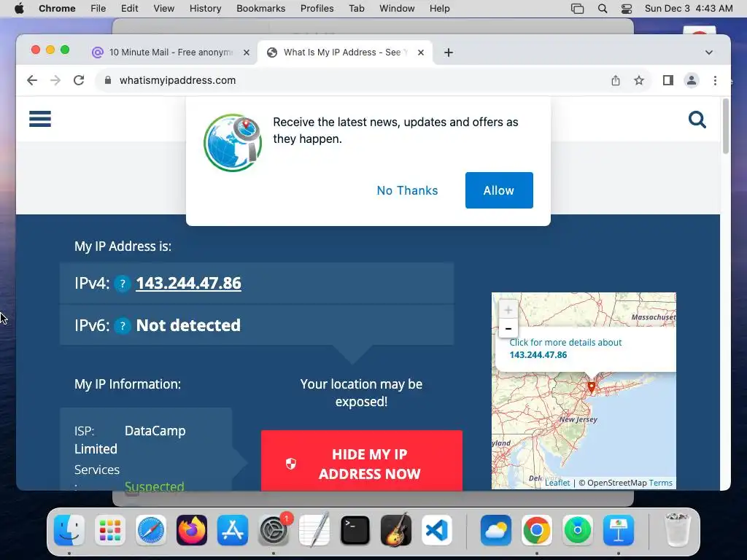Open Keynote from the Dock
Viewport: 747px width, 560px height.
click(619, 530)
